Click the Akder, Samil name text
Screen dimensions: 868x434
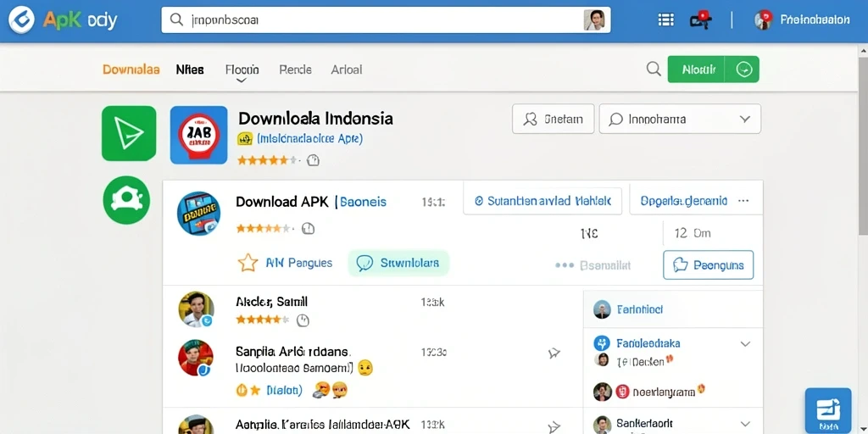pyautogui.click(x=271, y=302)
